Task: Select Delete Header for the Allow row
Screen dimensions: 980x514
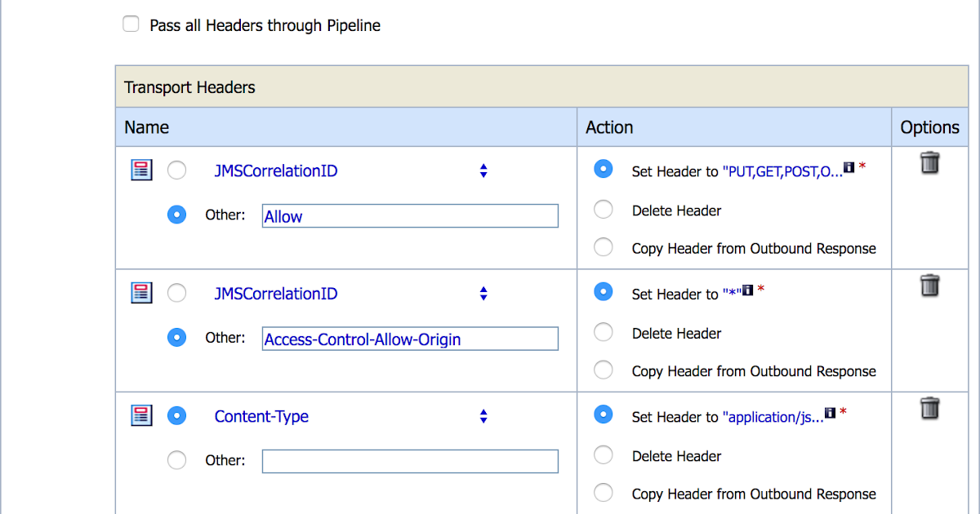Action: 603,209
